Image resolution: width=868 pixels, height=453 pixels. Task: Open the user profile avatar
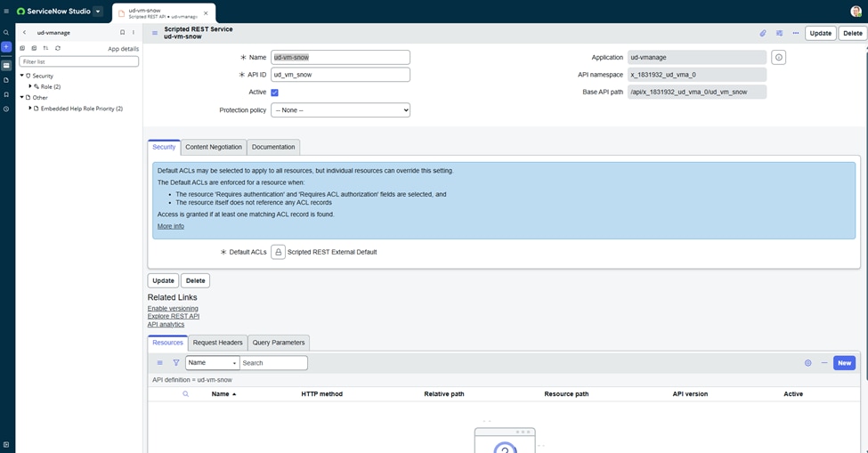(x=856, y=12)
